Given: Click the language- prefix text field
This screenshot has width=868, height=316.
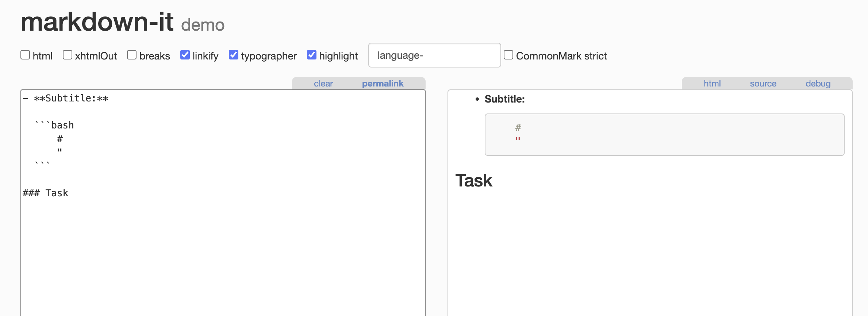Looking at the screenshot, I should (x=434, y=55).
